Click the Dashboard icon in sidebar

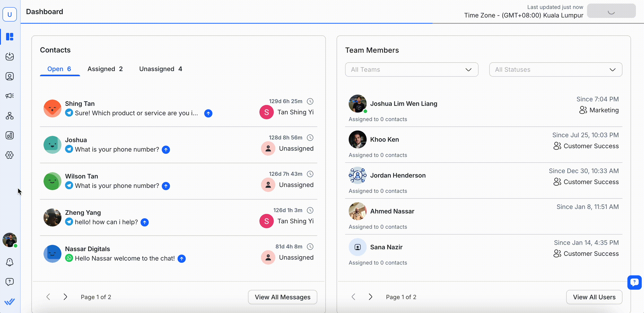pos(9,37)
